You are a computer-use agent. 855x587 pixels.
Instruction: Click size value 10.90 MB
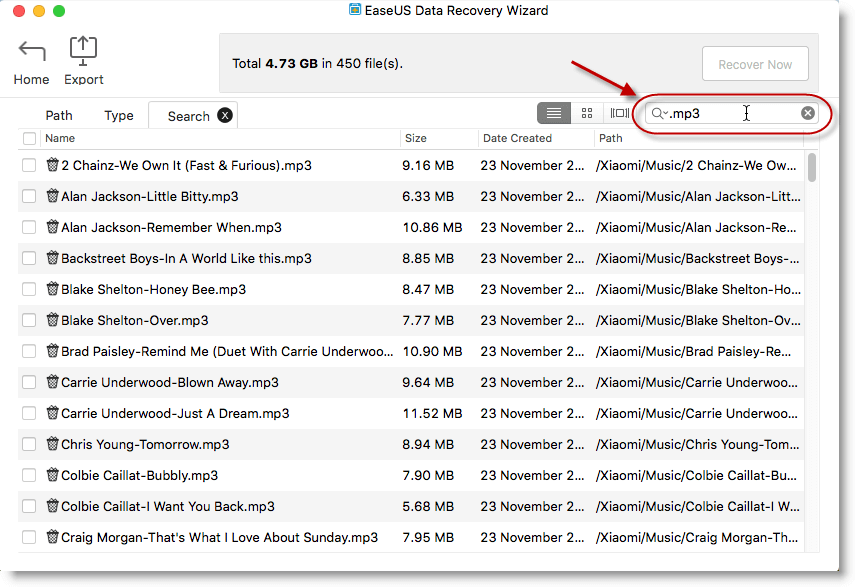click(432, 352)
